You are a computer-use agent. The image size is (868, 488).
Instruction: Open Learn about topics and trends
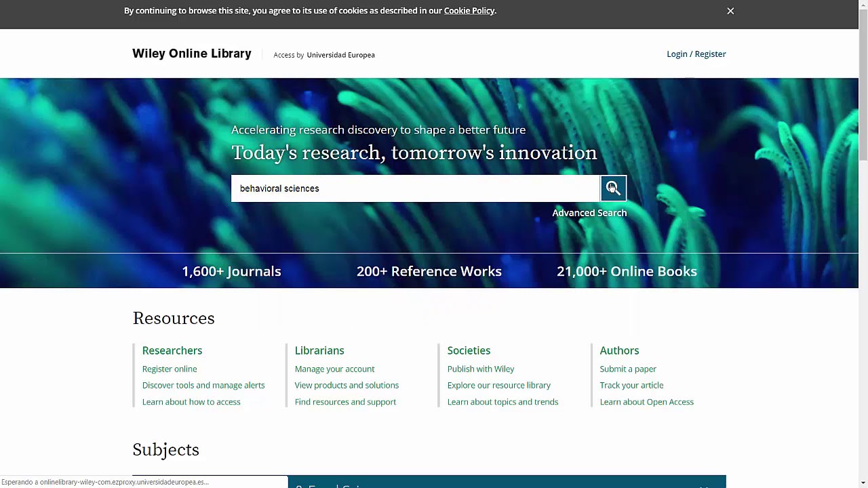point(502,402)
